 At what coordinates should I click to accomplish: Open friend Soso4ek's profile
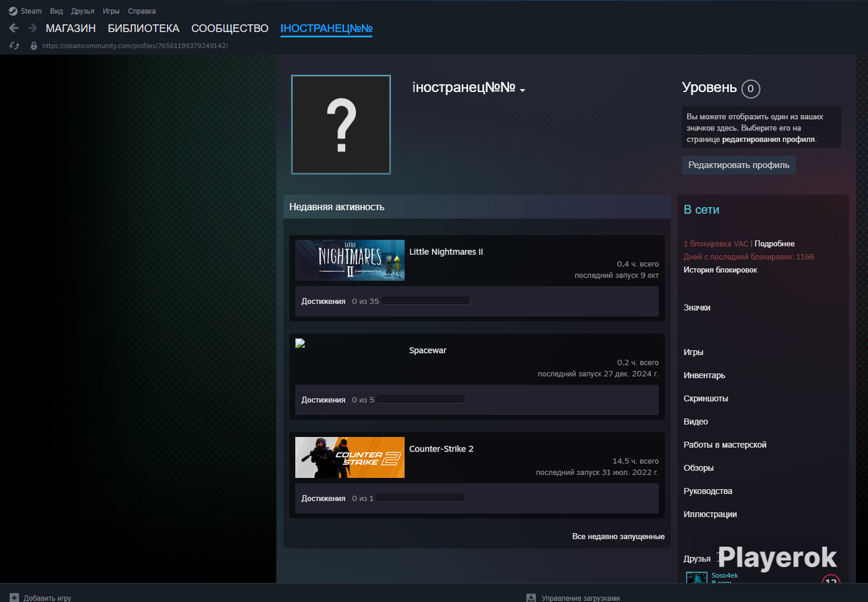[x=725, y=576]
